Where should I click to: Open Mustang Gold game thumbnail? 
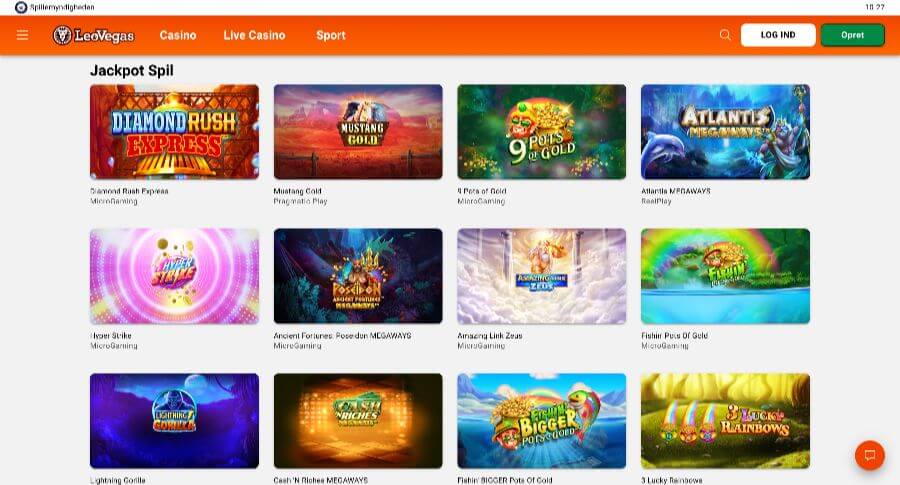point(358,132)
